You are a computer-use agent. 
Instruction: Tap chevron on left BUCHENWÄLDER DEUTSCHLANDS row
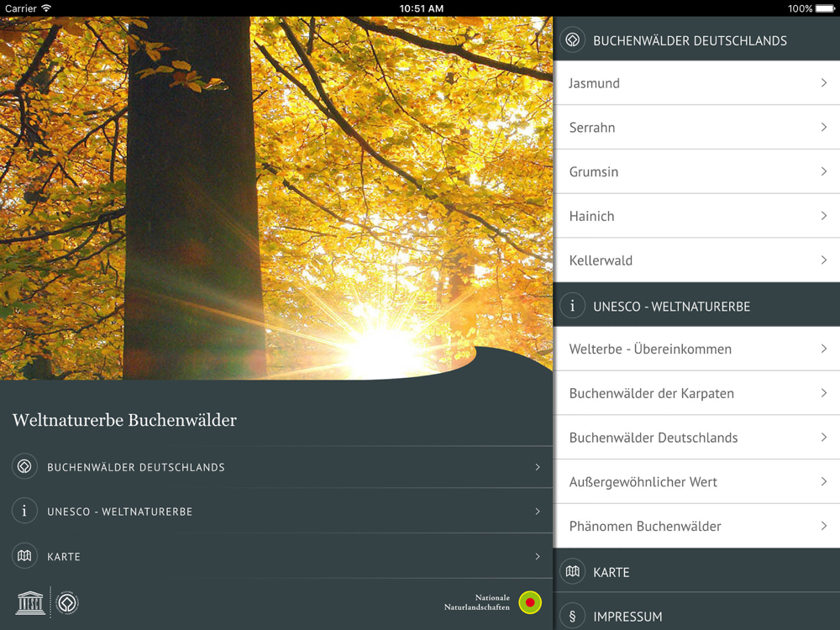click(538, 467)
